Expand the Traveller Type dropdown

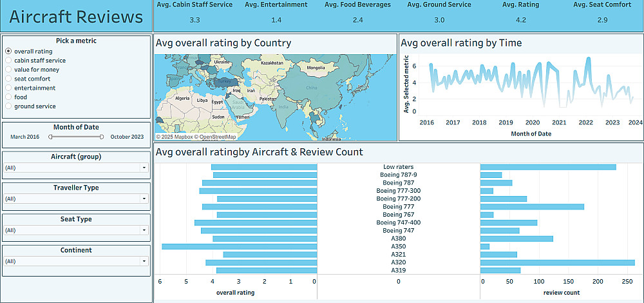76,199
